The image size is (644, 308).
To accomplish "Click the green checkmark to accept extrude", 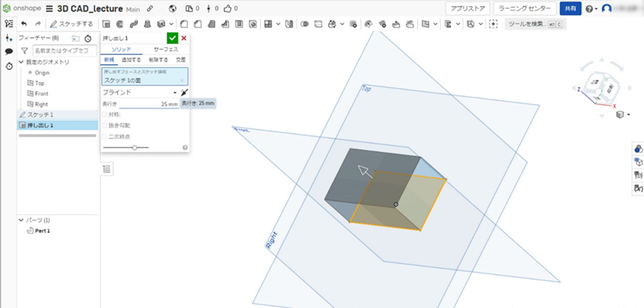I will 172,38.
